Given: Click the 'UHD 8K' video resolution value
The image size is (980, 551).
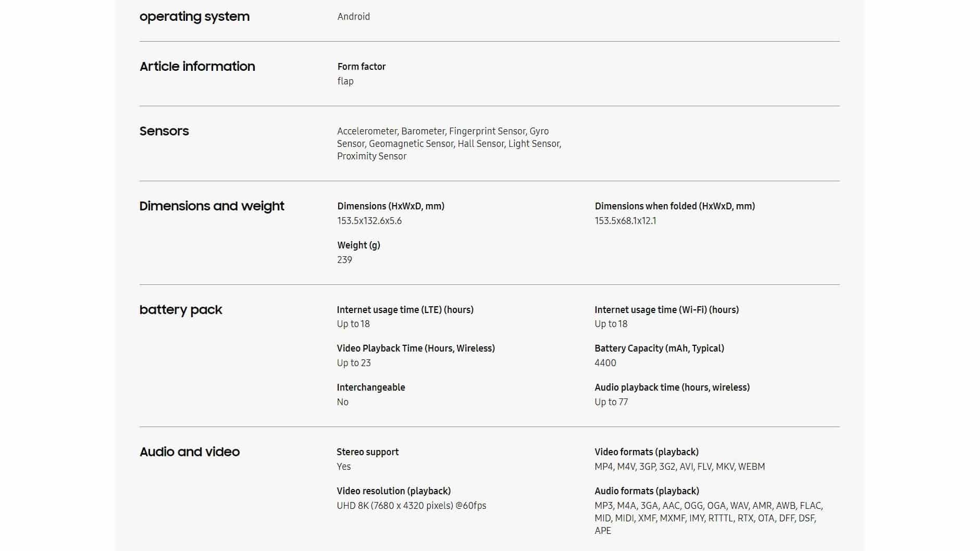Looking at the screenshot, I should click(411, 506).
